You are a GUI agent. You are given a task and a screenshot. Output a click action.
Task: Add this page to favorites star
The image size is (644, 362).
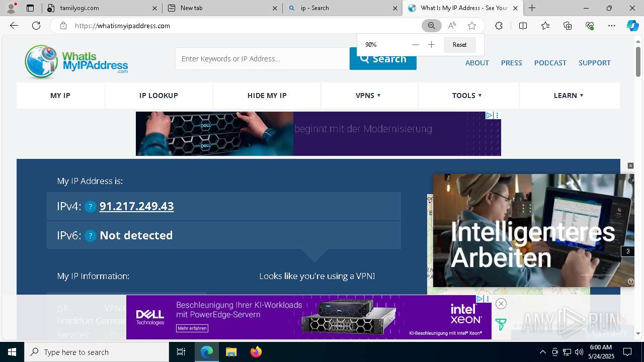[472, 26]
